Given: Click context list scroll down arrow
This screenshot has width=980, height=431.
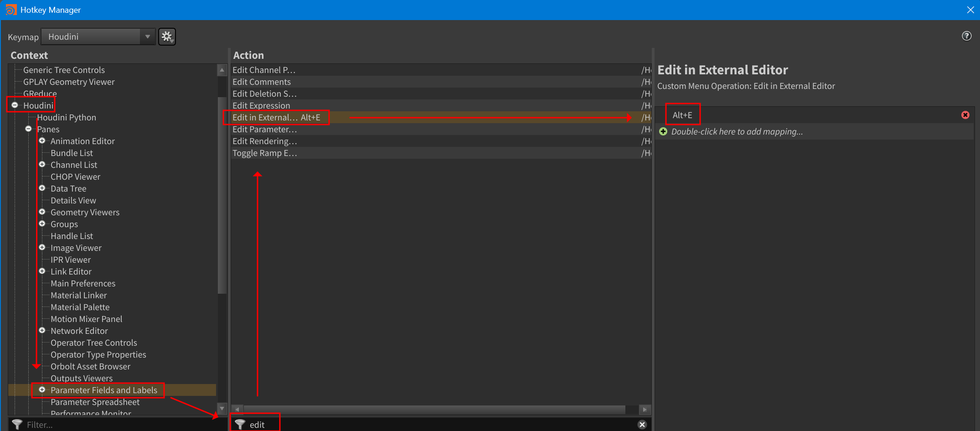Looking at the screenshot, I should click(x=222, y=408).
